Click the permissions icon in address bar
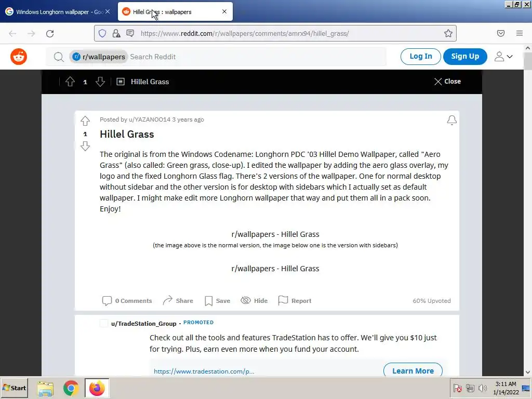The image size is (532, 399). (130, 33)
